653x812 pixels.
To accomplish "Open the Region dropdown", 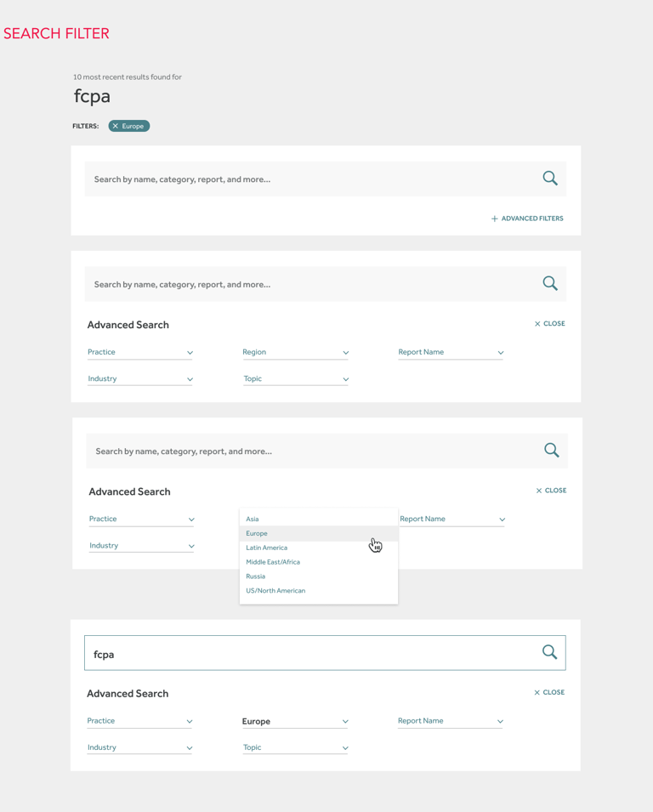I will click(295, 352).
